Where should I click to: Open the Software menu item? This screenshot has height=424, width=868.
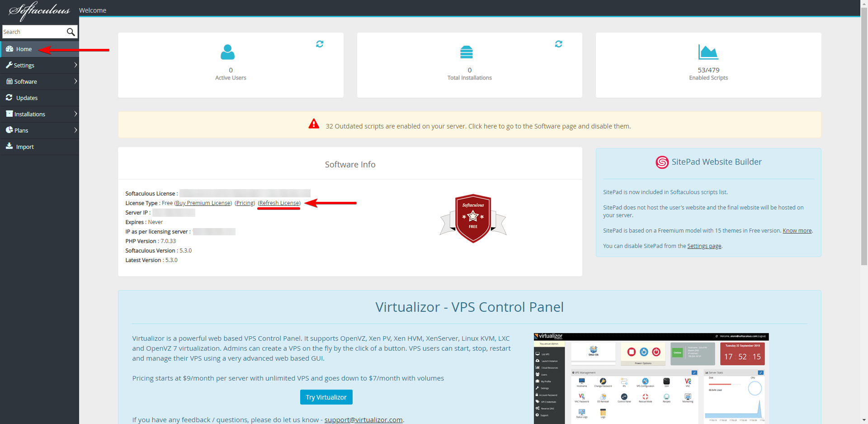pyautogui.click(x=39, y=81)
